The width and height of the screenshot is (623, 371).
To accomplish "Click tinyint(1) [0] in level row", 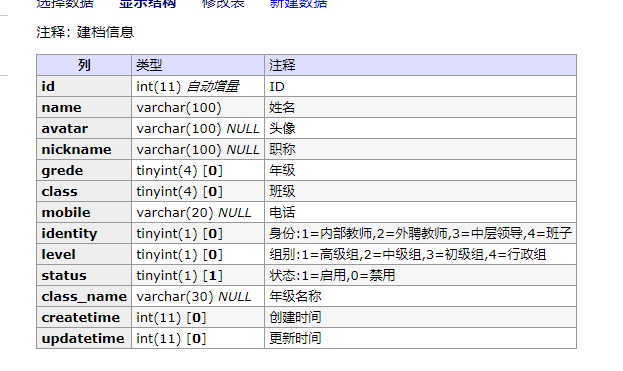I will 198,255.
